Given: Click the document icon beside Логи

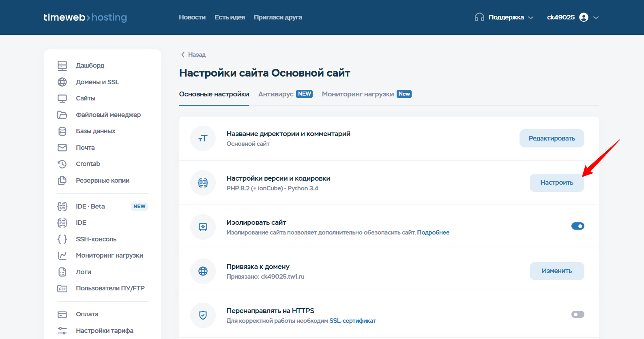Looking at the screenshot, I should tap(62, 272).
